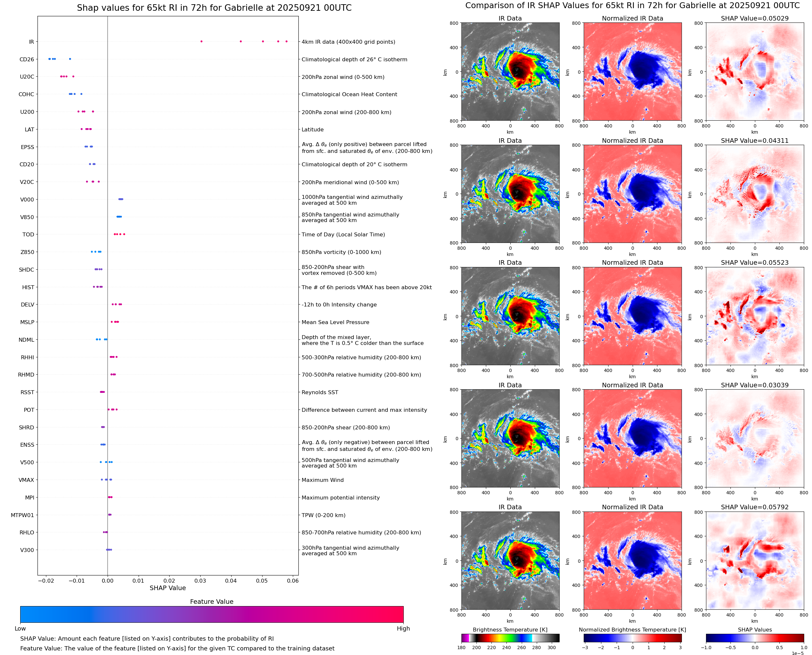Click the top IR Data satellite image
Image resolution: width=812 pixels, height=655 pixels.
pyautogui.click(x=510, y=72)
